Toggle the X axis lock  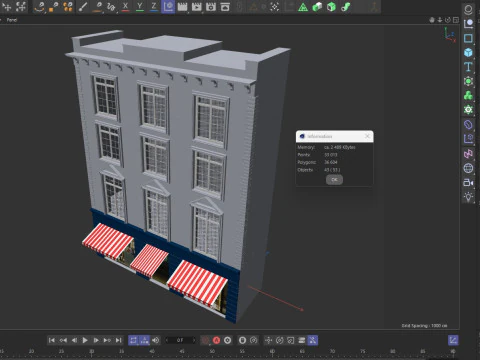pyautogui.click(x=125, y=6)
